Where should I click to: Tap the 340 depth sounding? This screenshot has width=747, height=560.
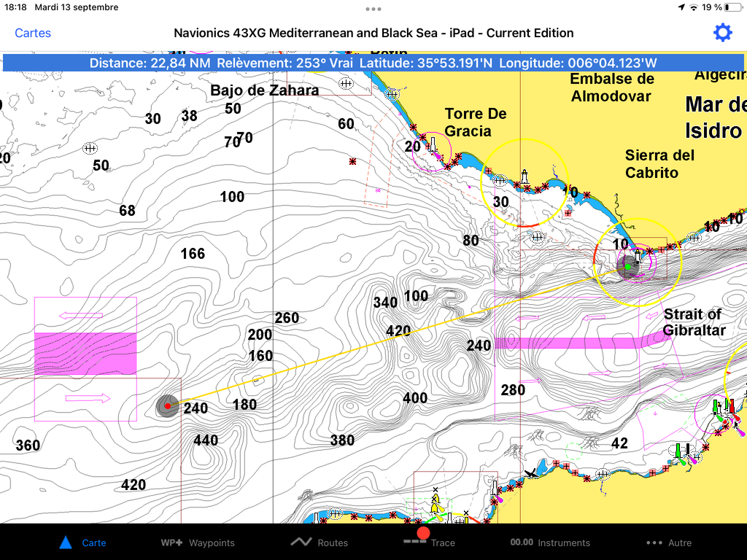[x=385, y=303]
